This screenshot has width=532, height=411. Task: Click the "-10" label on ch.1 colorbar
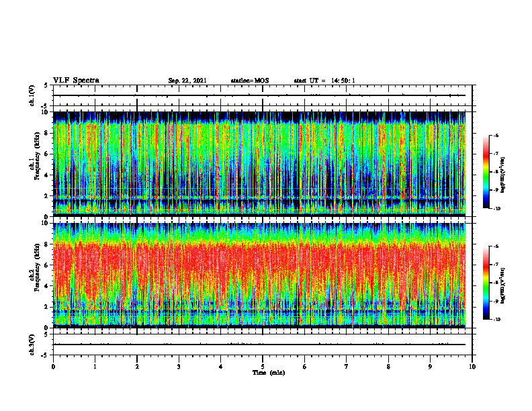(x=496, y=209)
